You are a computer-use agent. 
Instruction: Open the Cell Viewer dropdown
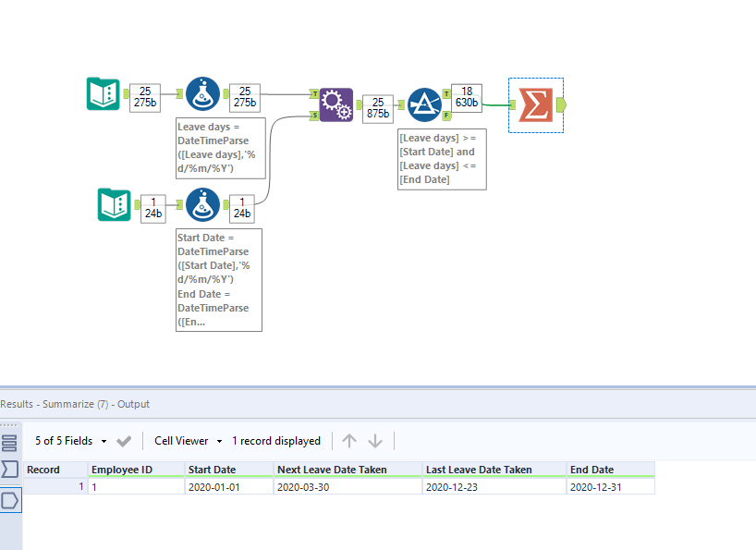(x=187, y=441)
